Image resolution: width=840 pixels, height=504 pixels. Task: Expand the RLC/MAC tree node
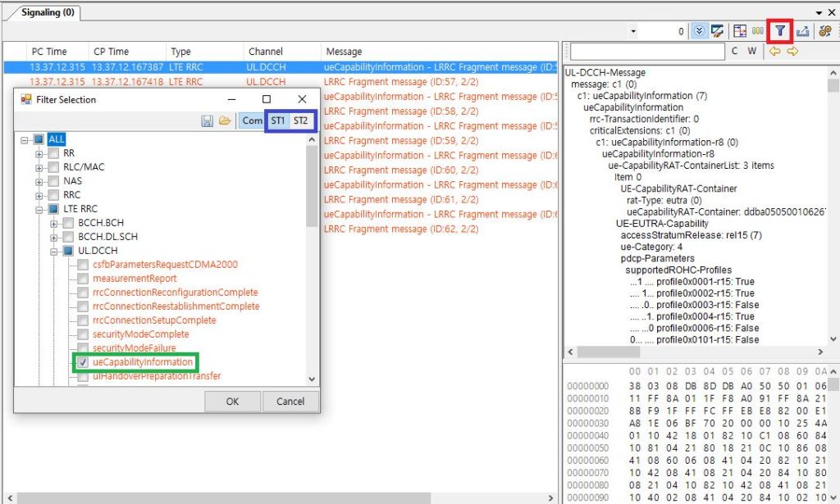[x=39, y=167]
